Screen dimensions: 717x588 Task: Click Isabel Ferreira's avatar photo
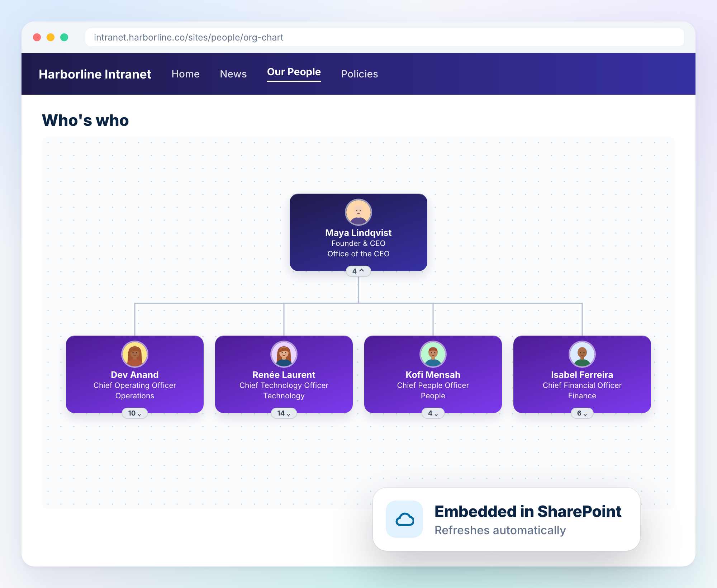(x=582, y=354)
